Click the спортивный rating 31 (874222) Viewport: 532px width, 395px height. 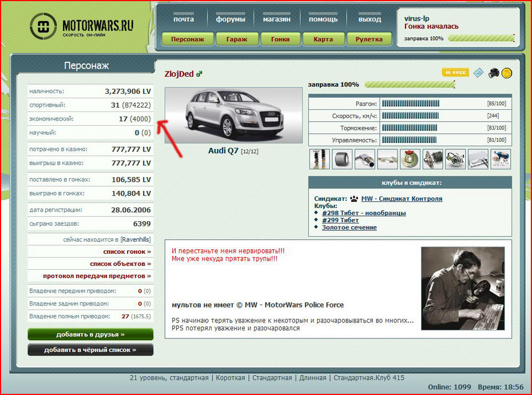coord(130,105)
